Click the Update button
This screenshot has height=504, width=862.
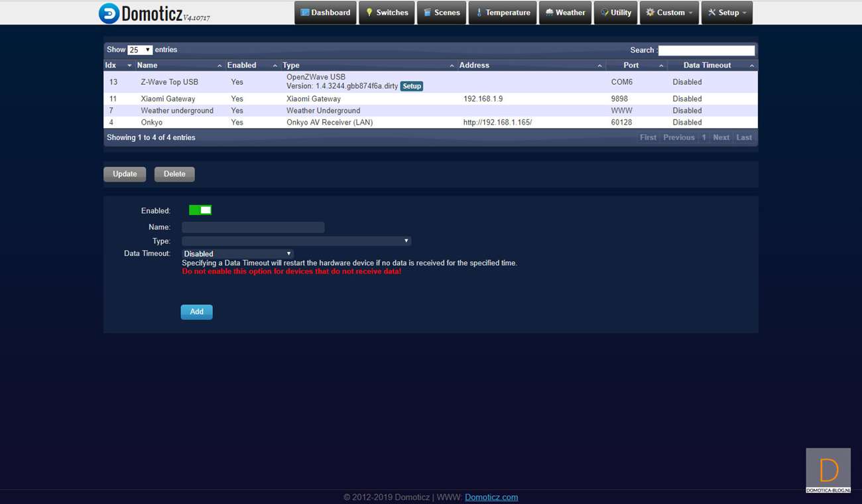125,174
